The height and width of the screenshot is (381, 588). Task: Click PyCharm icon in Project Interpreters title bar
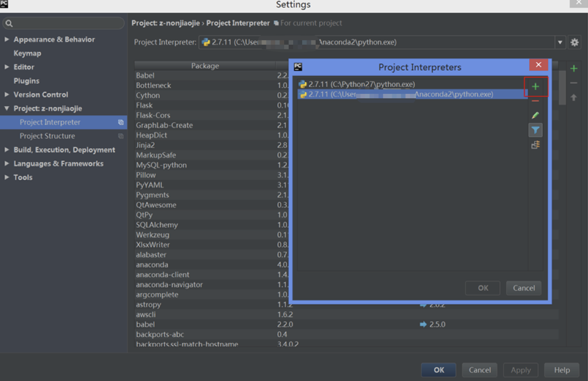pyautogui.click(x=298, y=67)
